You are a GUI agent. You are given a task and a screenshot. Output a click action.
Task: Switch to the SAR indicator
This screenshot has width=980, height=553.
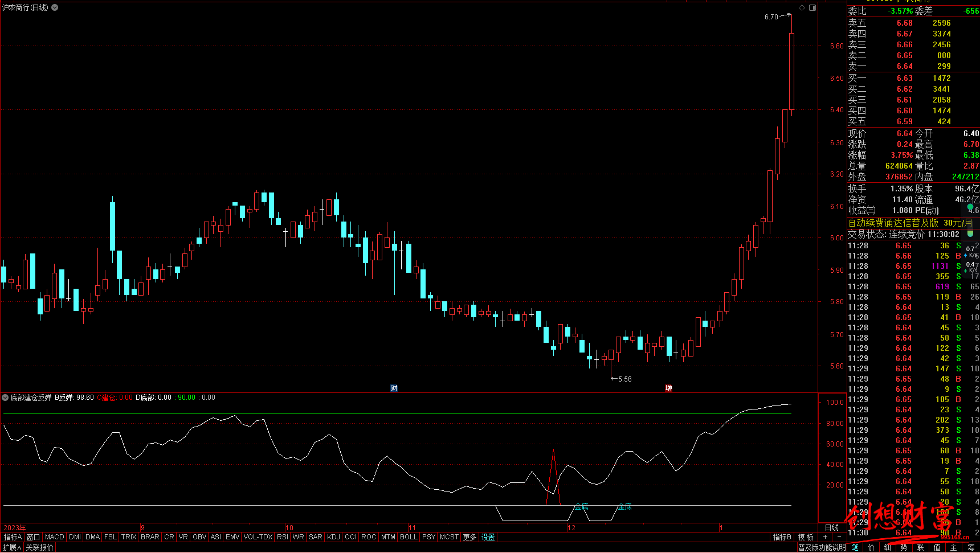[316, 537]
